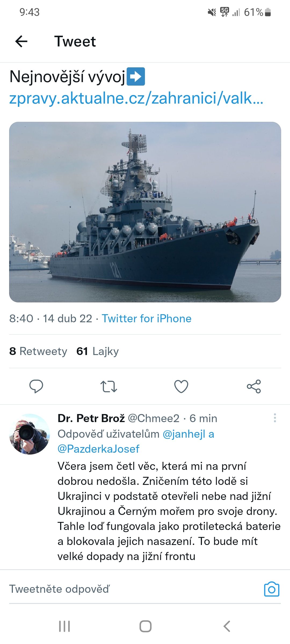
Task: Open Dr. Petr Brož's profile picture
Action: (x=30, y=434)
